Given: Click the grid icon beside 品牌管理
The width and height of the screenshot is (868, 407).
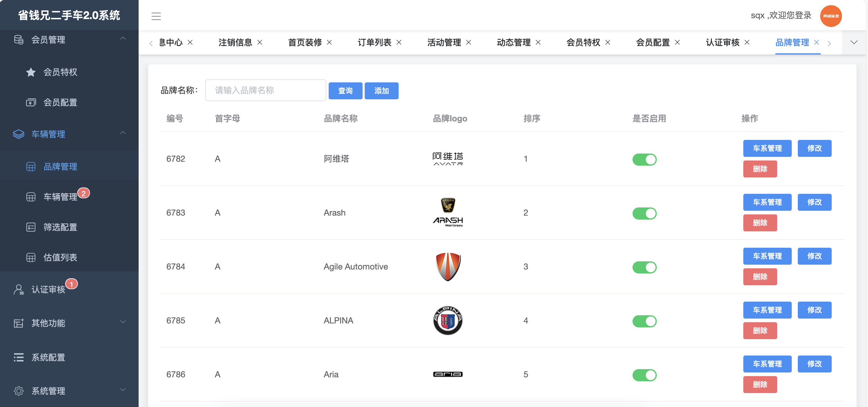Looking at the screenshot, I should point(31,167).
